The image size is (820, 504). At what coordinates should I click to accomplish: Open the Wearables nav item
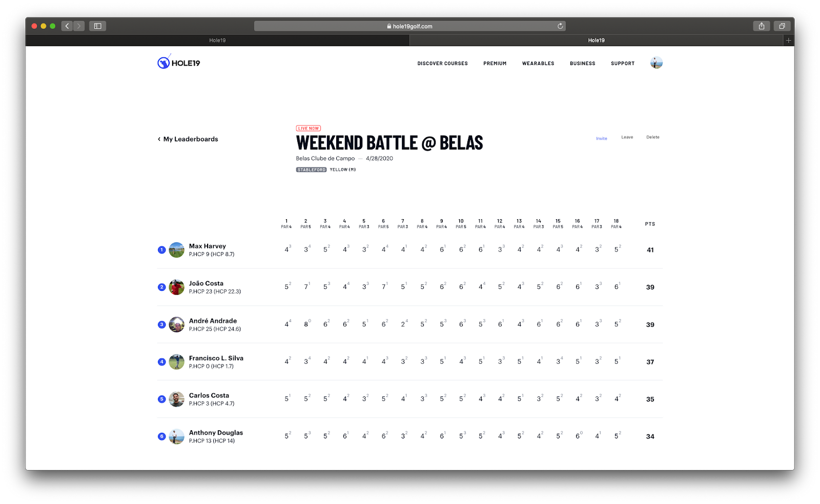(x=538, y=64)
